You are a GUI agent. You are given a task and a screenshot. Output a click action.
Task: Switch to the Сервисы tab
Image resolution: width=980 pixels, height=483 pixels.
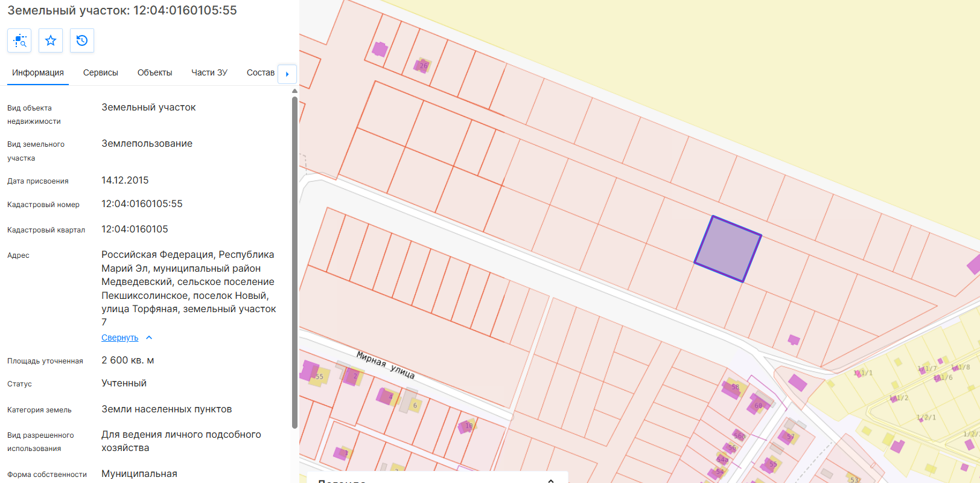click(x=101, y=72)
